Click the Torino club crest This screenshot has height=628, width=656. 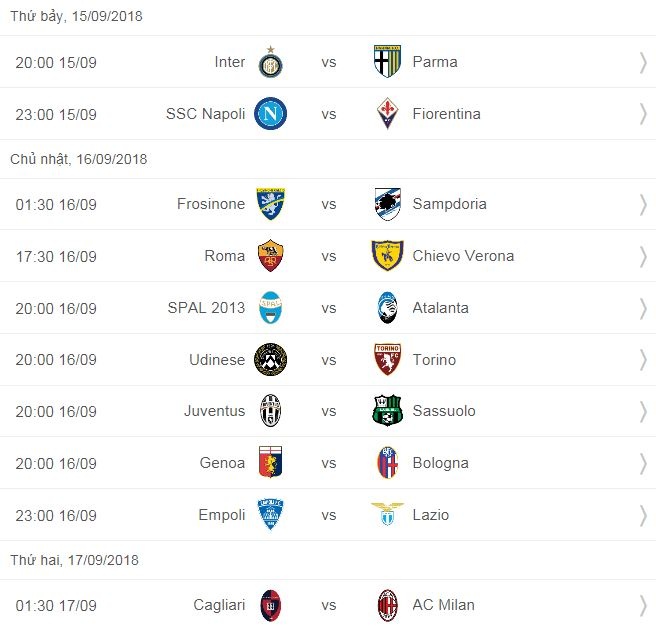tap(387, 360)
